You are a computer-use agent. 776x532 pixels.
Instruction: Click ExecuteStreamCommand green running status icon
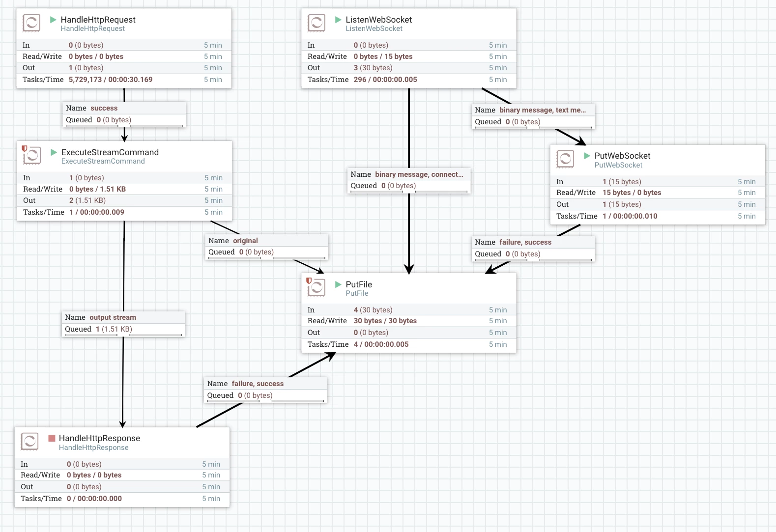click(x=54, y=152)
